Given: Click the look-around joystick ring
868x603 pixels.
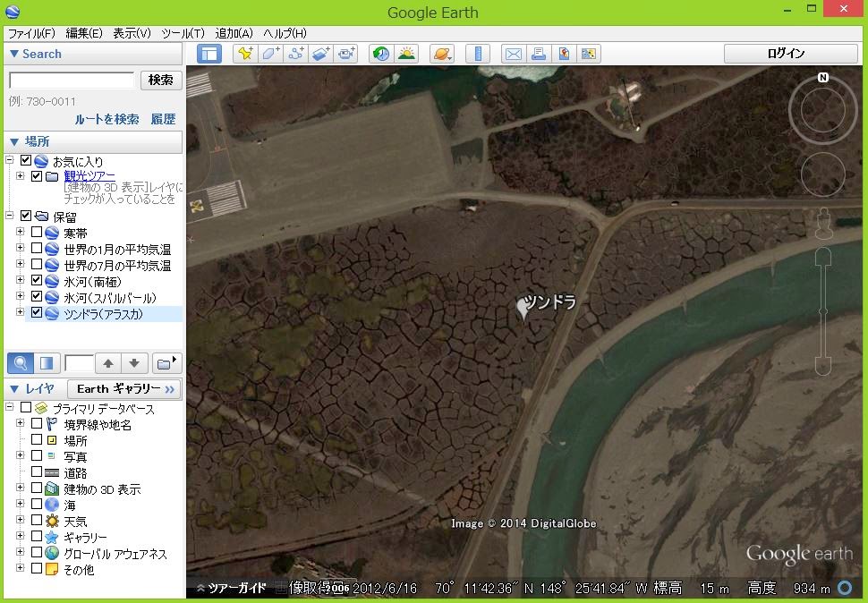Looking at the screenshot, I should click(823, 109).
